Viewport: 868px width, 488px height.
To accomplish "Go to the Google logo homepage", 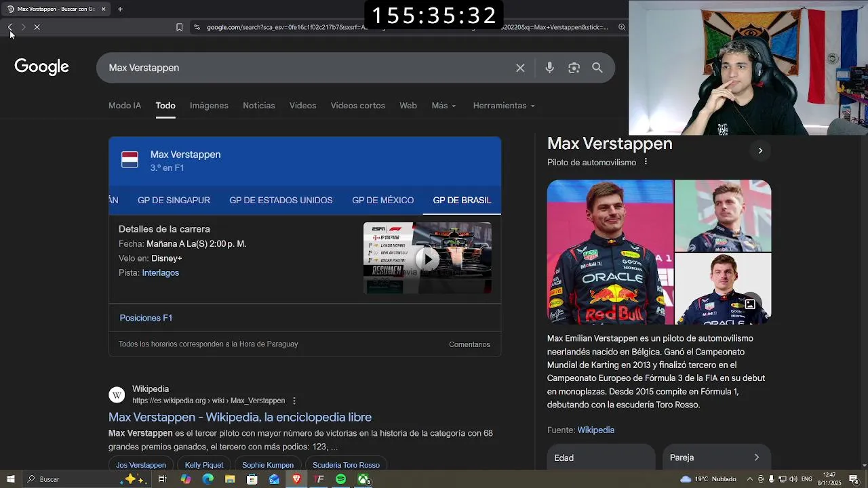I will [42, 66].
